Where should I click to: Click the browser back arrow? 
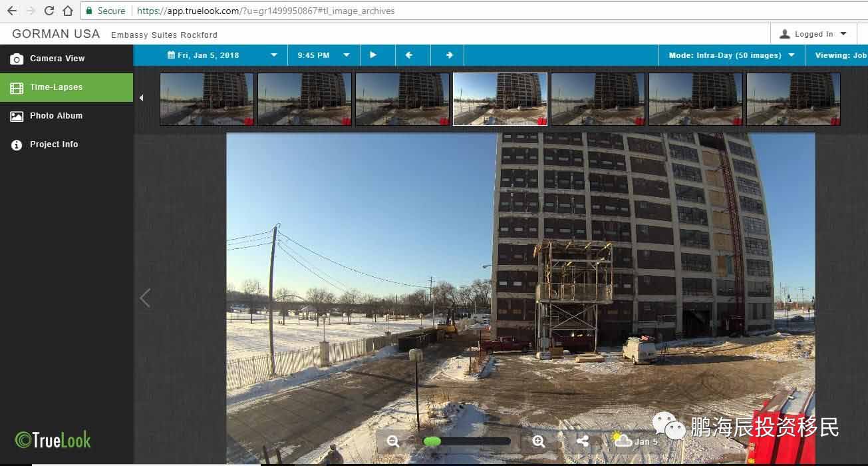click(11, 11)
